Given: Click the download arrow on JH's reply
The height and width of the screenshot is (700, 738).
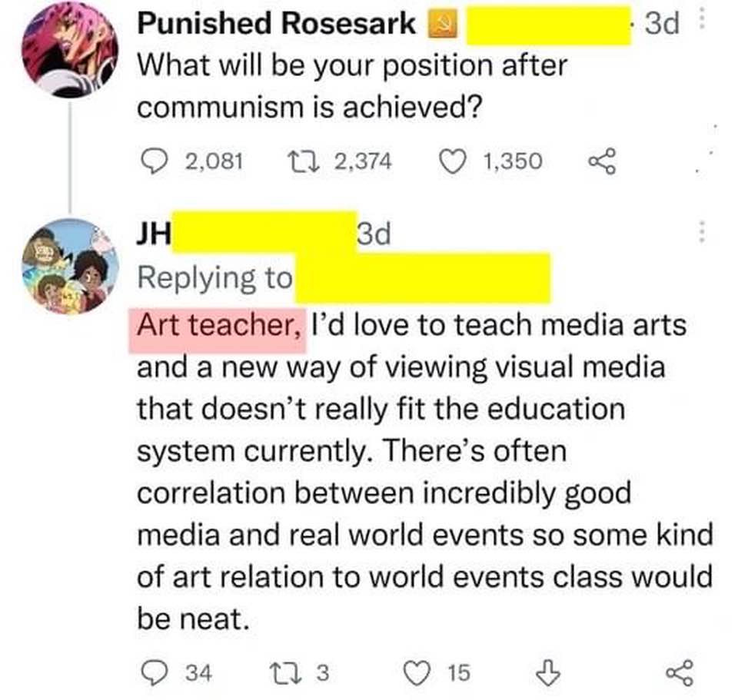Looking at the screenshot, I should (549, 672).
